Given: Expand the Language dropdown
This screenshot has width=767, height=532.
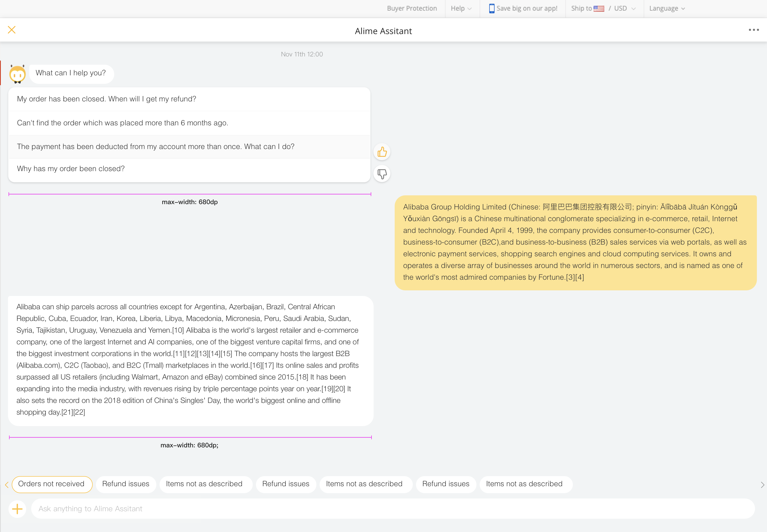Looking at the screenshot, I should point(667,9).
